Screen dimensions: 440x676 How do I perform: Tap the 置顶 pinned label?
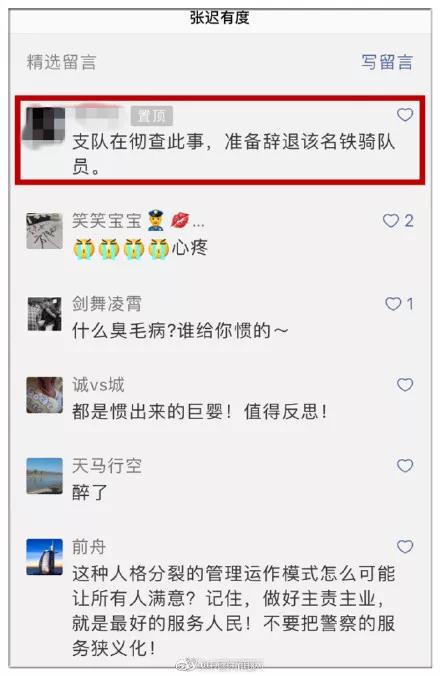pos(152,116)
